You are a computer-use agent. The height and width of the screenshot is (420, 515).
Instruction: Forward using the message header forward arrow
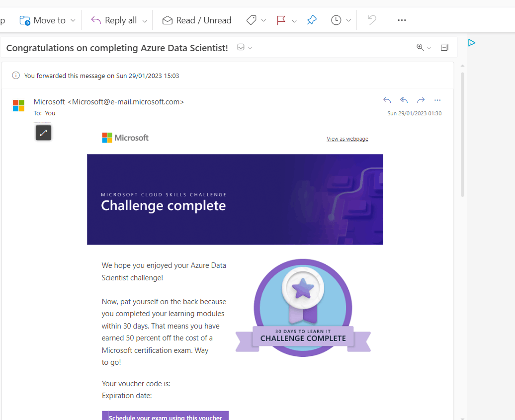[421, 100]
